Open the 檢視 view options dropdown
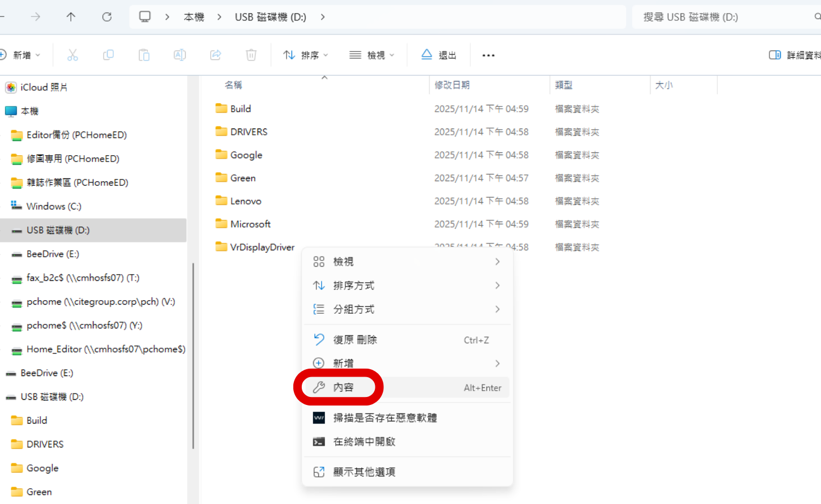 pos(372,54)
